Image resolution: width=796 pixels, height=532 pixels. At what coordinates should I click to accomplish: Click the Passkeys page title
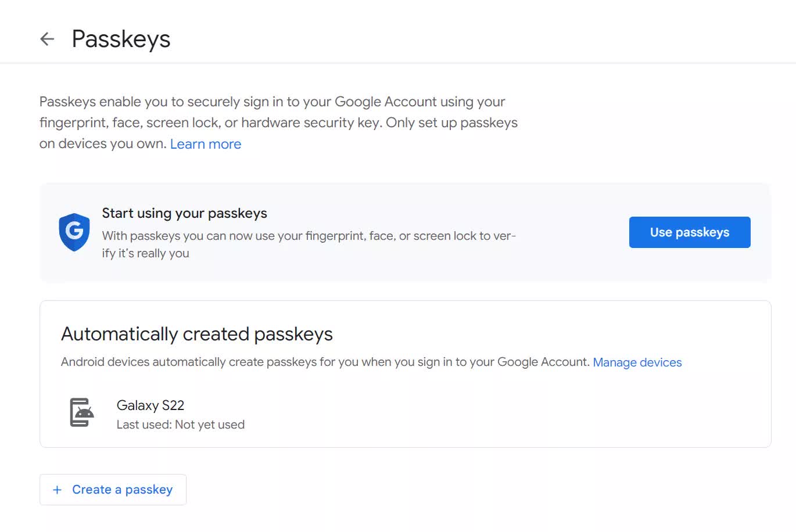tap(121, 39)
